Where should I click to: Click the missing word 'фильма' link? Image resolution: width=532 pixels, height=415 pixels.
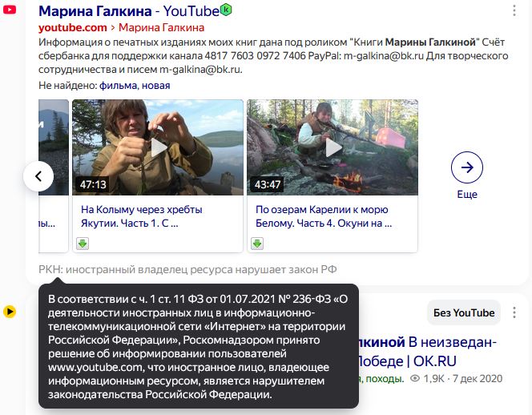click(118, 86)
